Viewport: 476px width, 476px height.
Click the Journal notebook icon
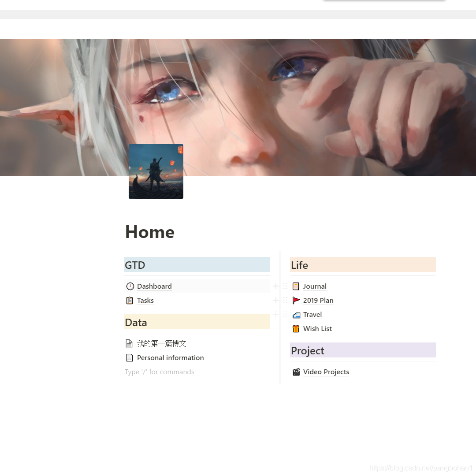(296, 286)
